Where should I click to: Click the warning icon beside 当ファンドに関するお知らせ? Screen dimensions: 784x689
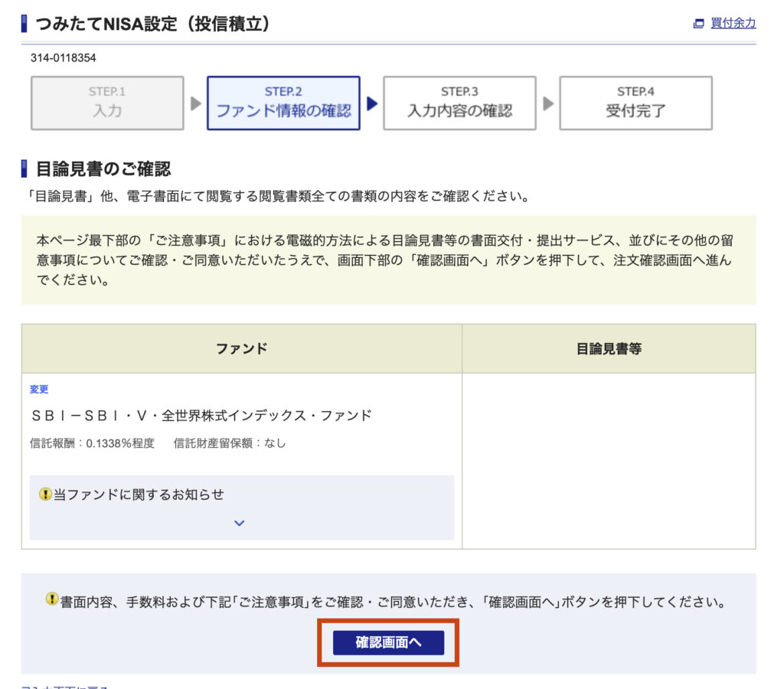coord(45,495)
